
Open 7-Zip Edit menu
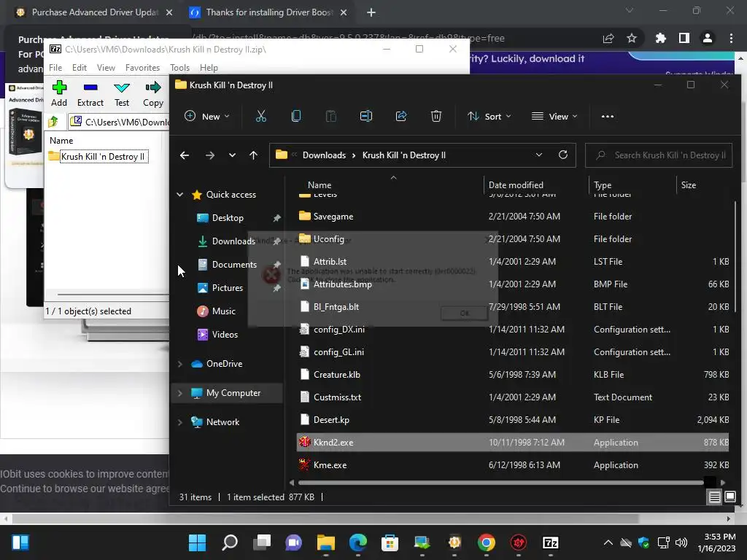(x=79, y=68)
